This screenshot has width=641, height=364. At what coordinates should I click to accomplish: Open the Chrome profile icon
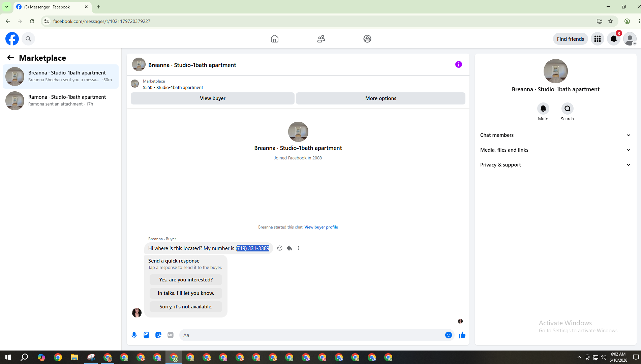coord(627,21)
